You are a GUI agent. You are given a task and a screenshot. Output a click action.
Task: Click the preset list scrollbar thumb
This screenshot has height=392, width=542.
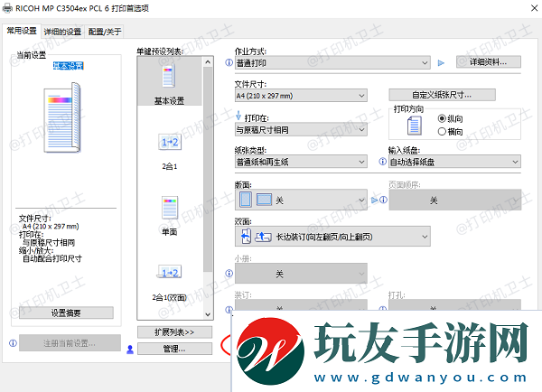coord(208,170)
